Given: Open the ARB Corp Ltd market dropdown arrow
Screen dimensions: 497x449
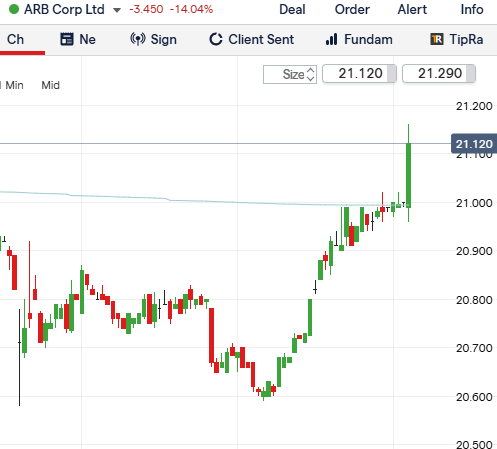Looking at the screenshot, I should click(x=117, y=10).
